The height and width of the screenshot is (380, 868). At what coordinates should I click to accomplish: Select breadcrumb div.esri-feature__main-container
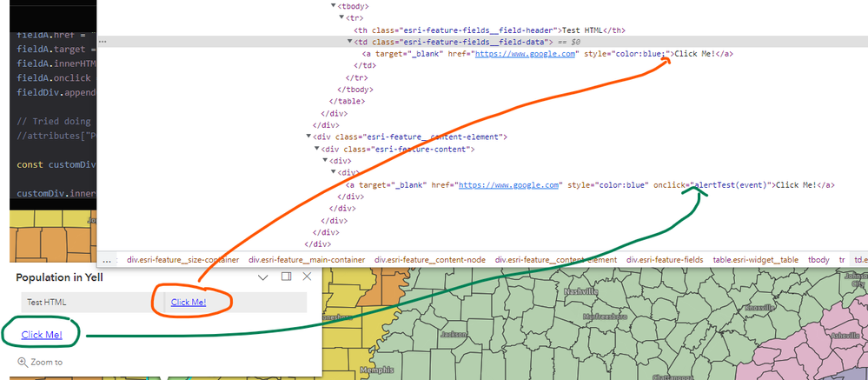pos(307,259)
